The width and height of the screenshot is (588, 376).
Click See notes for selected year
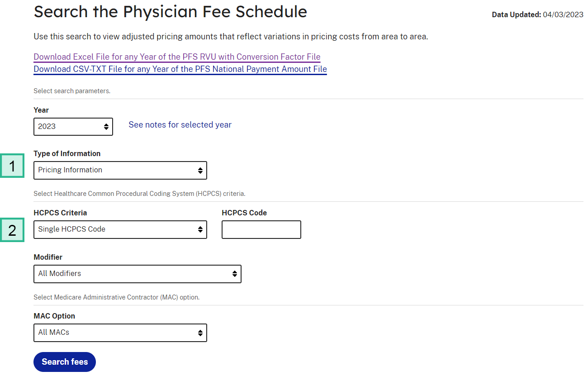pyautogui.click(x=180, y=124)
